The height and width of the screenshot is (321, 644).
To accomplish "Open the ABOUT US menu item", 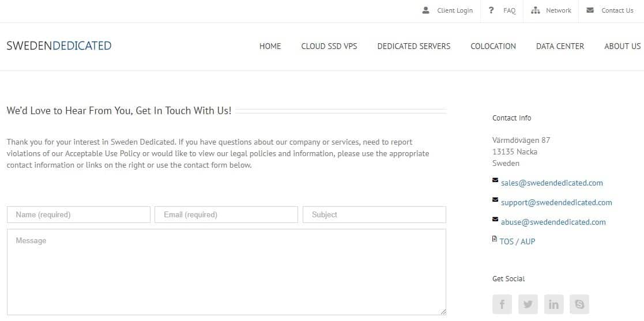I will 623,46.
